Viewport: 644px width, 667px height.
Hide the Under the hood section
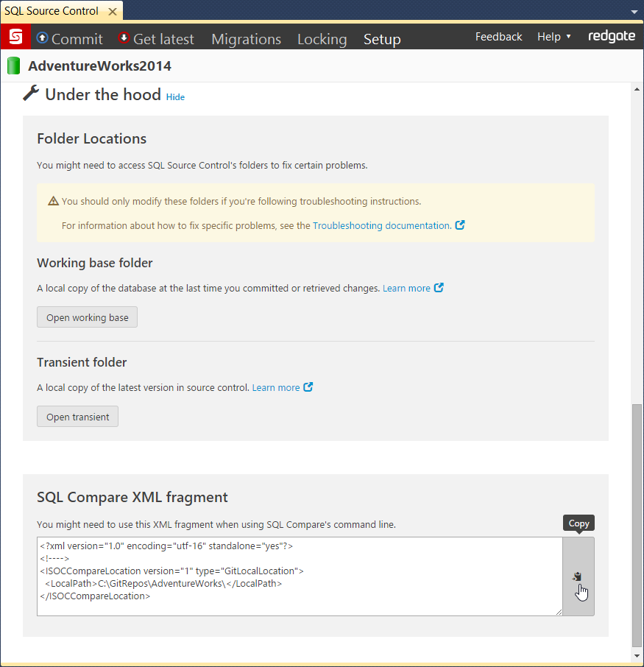pos(175,97)
